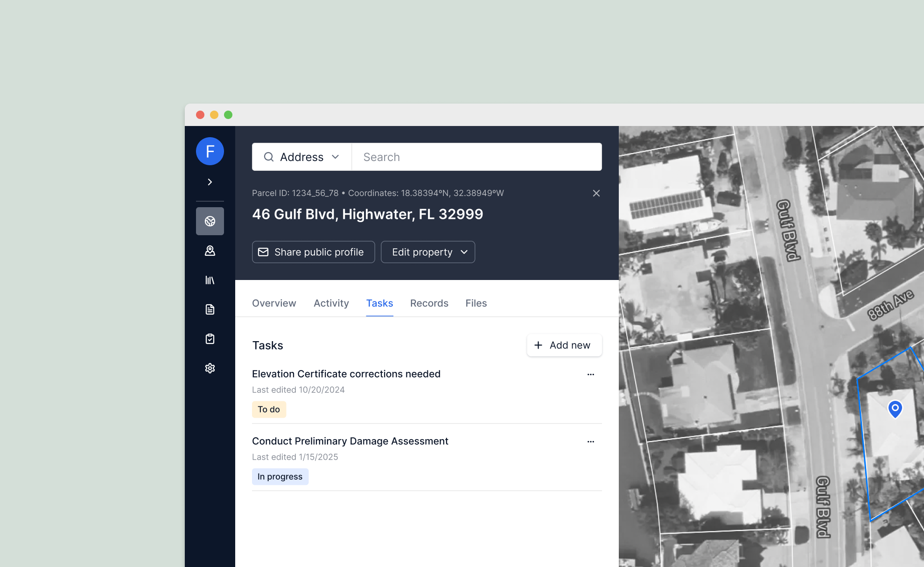Click into the Search input field
The image size is (924, 567).
476,157
